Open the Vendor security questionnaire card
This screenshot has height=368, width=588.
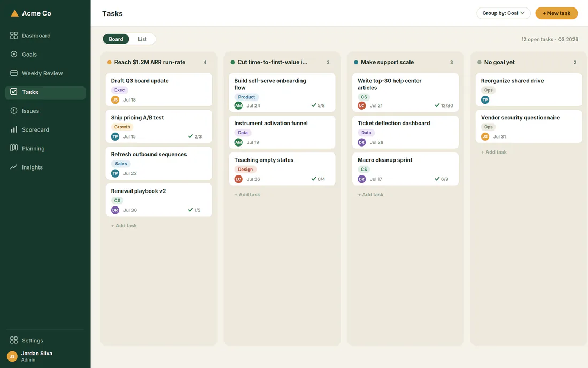(x=529, y=126)
